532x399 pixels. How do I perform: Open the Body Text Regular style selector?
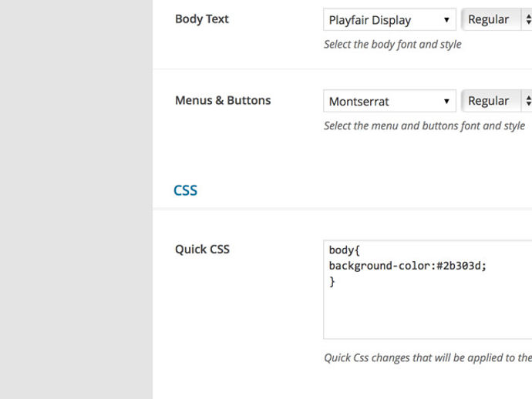(x=497, y=20)
